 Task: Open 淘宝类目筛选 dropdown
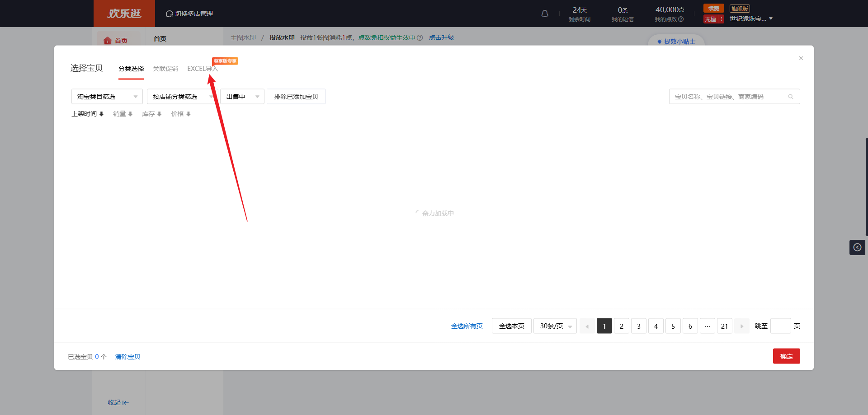point(107,97)
